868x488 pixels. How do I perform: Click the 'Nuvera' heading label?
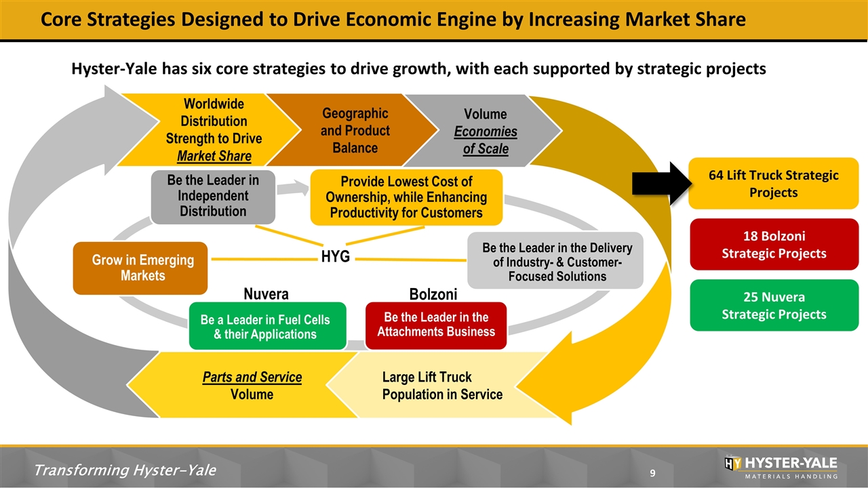[266, 293]
